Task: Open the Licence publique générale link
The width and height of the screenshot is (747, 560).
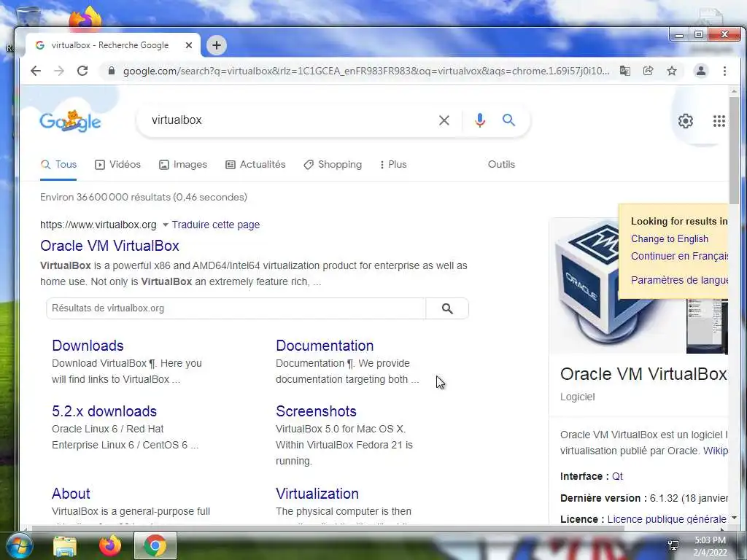Action: 667,519
